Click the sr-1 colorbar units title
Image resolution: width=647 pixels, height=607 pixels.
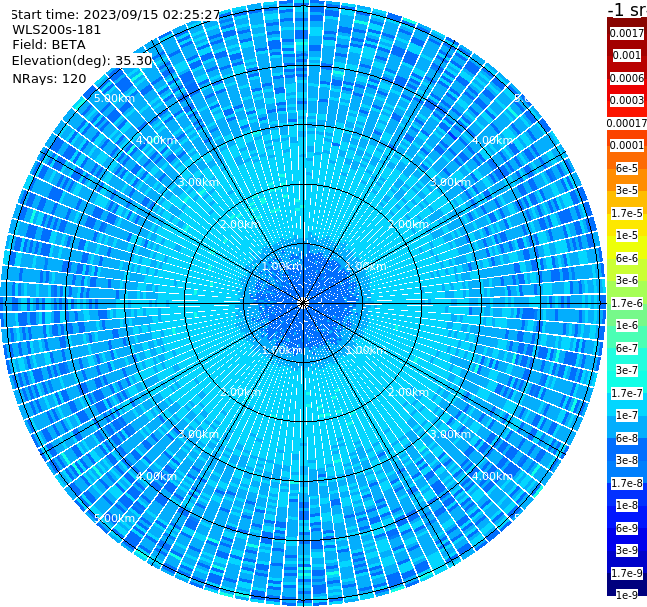point(628,10)
